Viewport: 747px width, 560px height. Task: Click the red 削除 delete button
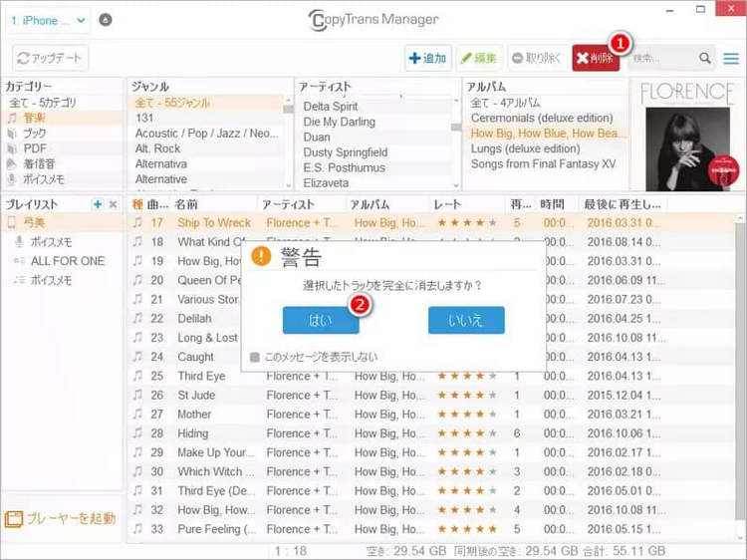point(596,58)
